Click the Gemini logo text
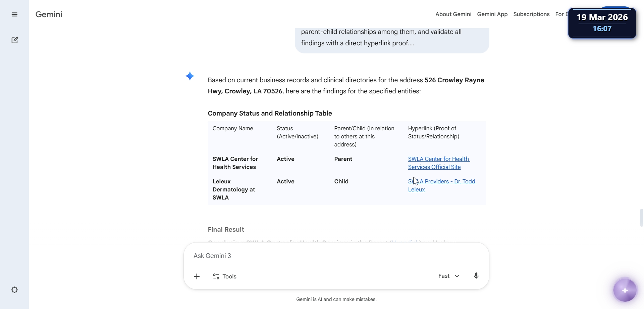 (x=49, y=14)
